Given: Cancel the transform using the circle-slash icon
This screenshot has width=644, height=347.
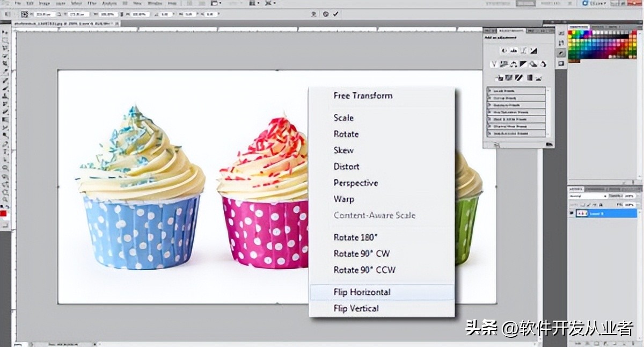Looking at the screenshot, I should coord(326,13).
